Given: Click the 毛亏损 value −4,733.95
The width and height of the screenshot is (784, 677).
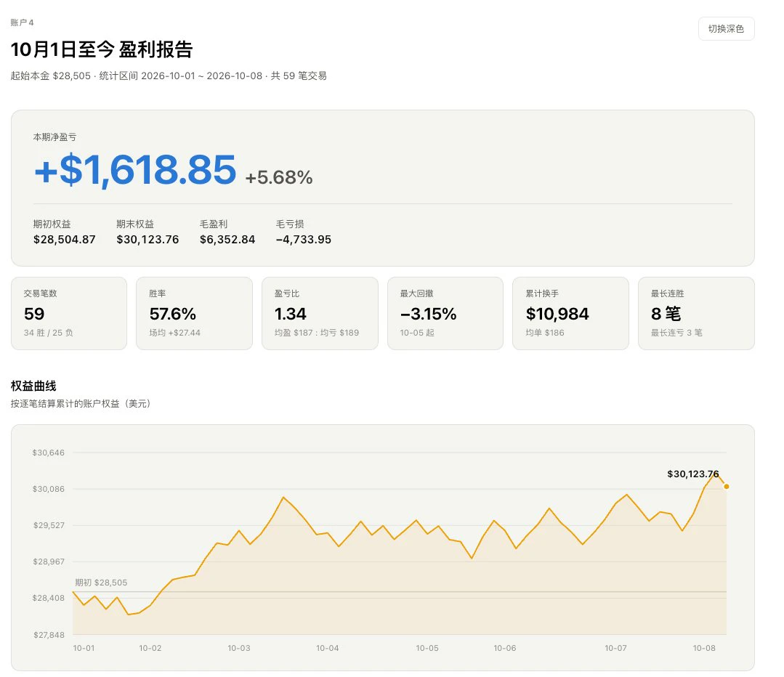Looking at the screenshot, I should pos(304,240).
